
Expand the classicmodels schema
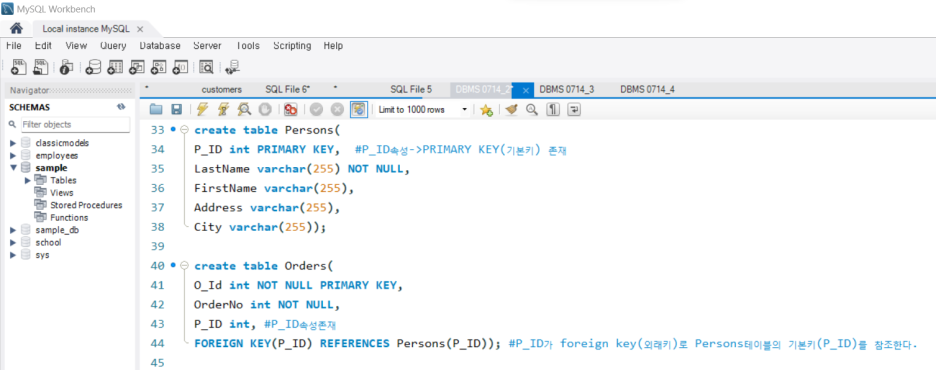click(x=13, y=143)
